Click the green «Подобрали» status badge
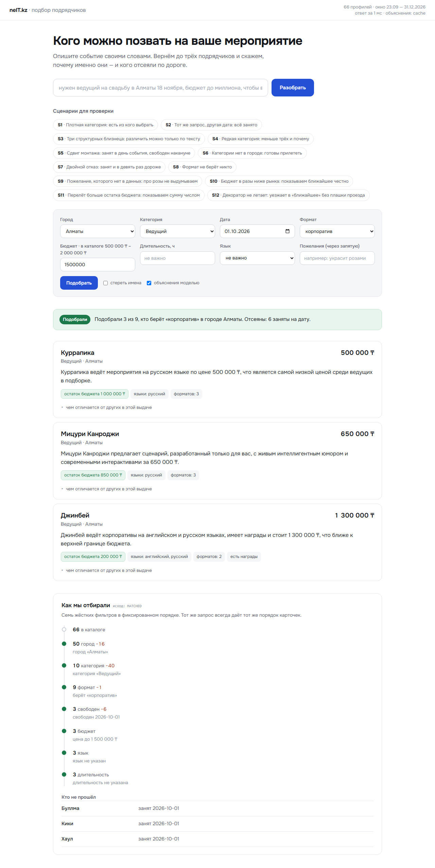Viewport: 435px width, 868px height. pos(75,320)
